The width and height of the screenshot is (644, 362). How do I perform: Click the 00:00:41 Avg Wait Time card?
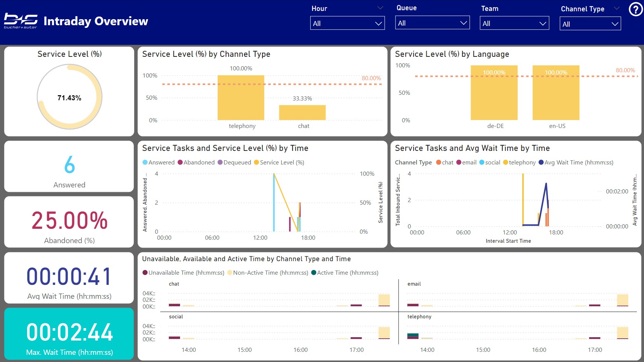[x=69, y=278]
